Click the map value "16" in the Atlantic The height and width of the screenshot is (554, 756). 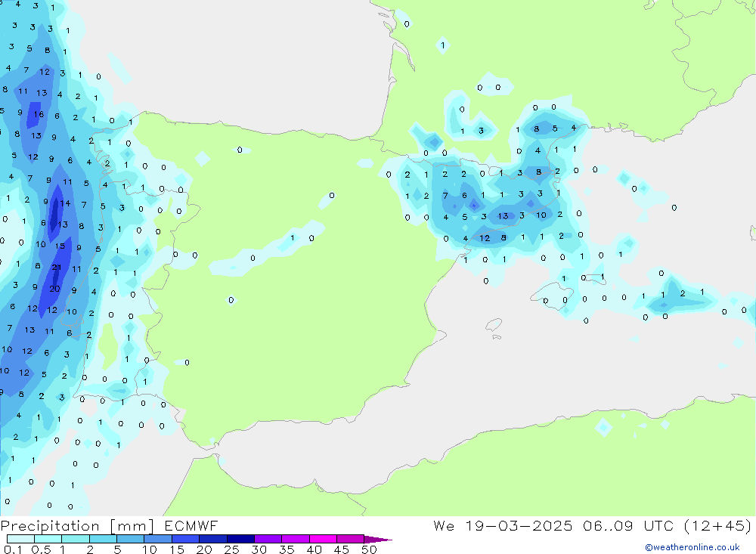39,114
